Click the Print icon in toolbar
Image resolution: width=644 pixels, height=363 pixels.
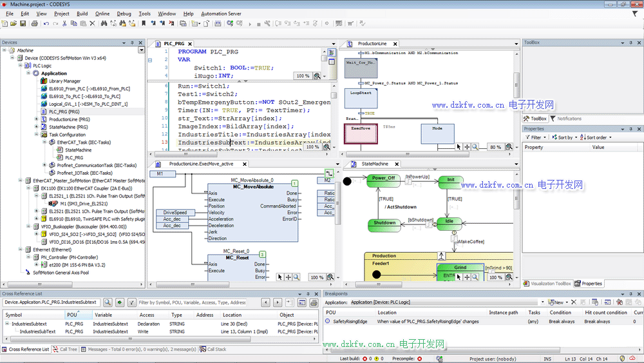click(33, 24)
